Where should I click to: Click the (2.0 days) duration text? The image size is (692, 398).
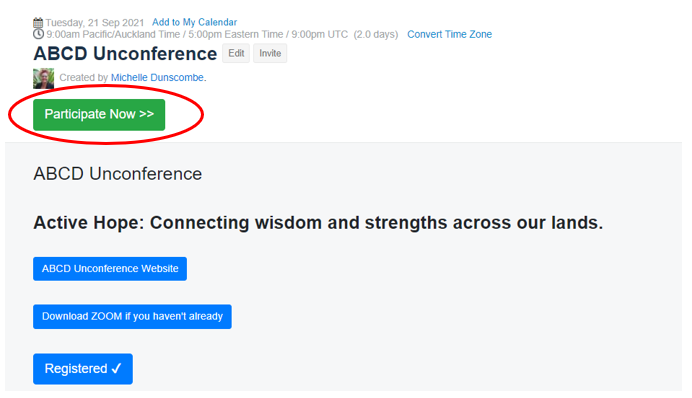pos(376,34)
